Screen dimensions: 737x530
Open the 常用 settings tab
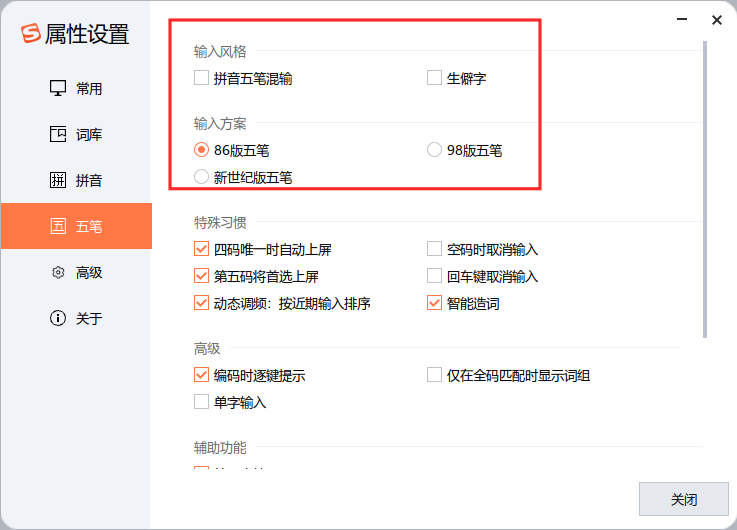76,88
